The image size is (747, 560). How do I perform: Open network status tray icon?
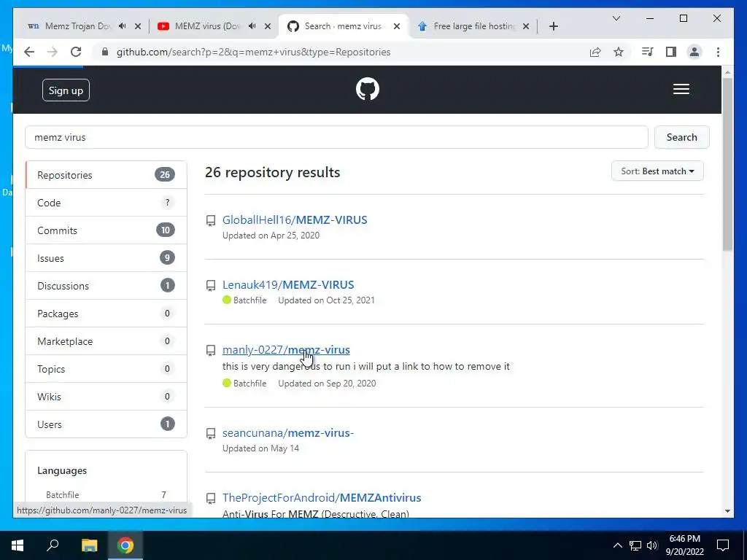coord(635,545)
